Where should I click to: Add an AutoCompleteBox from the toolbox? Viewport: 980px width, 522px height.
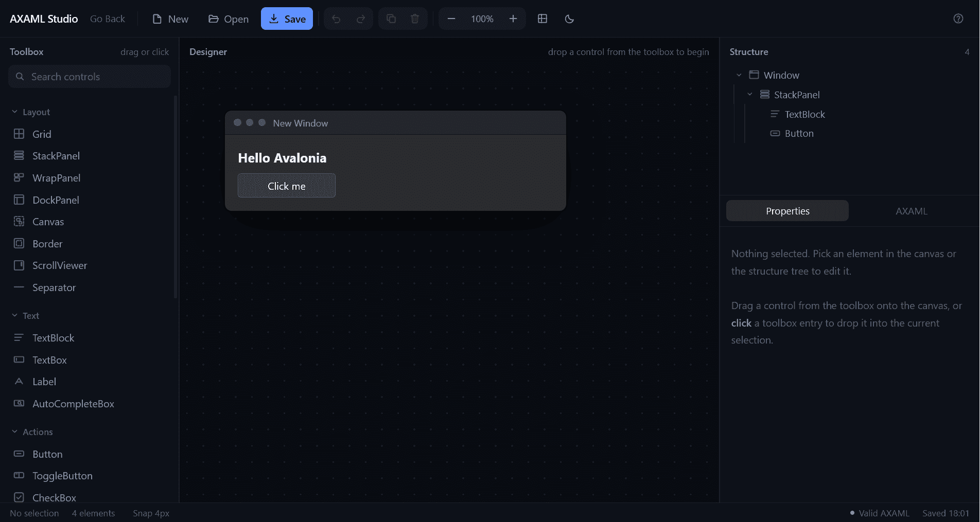[x=90, y=404]
